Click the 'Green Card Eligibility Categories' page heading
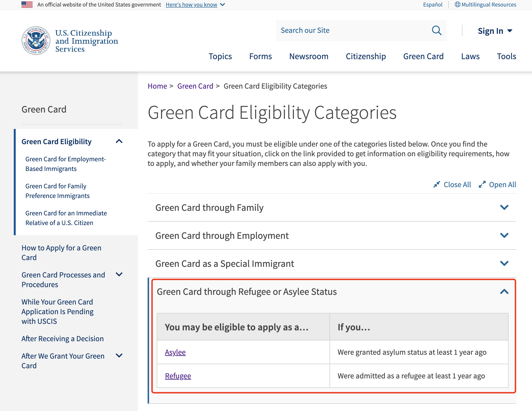 pyautogui.click(x=272, y=113)
